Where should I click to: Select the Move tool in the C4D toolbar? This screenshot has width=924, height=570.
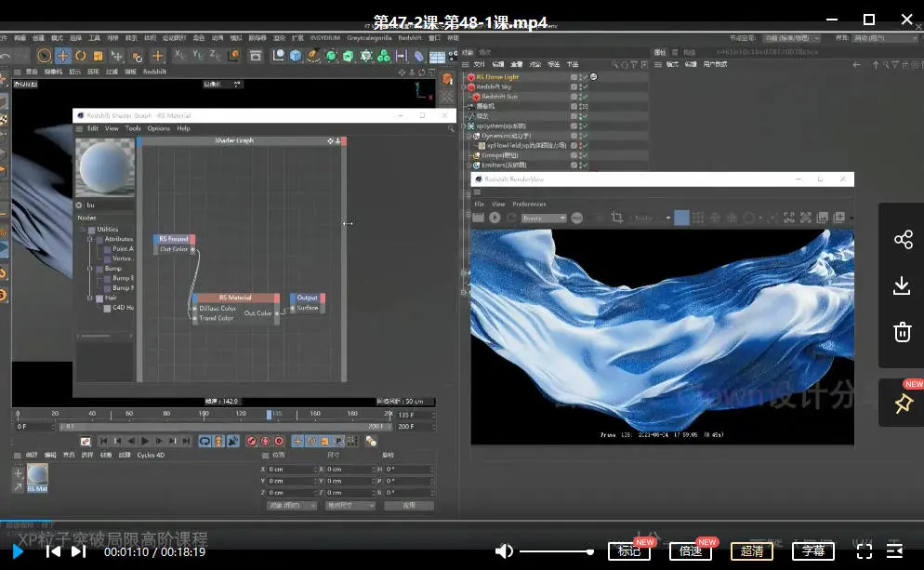(61, 55)
